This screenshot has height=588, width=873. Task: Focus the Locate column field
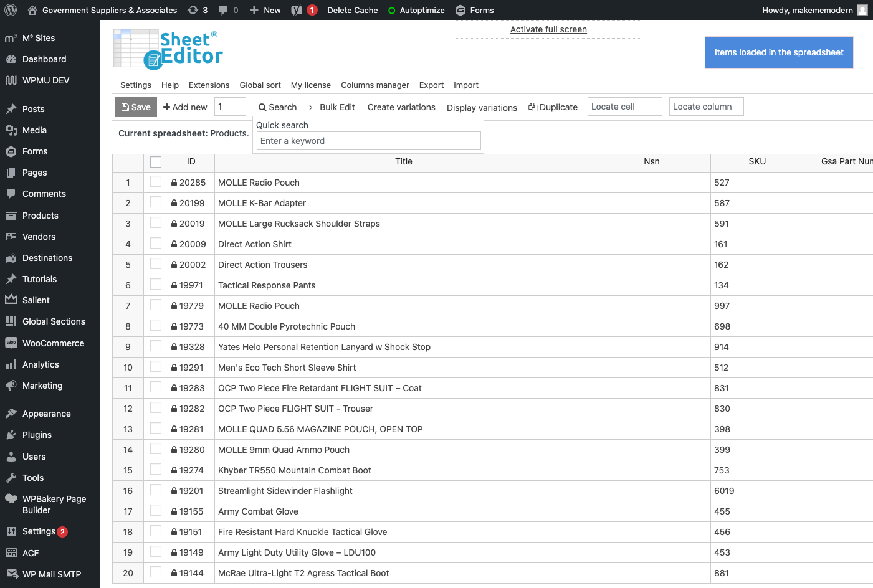coord(707,107)
